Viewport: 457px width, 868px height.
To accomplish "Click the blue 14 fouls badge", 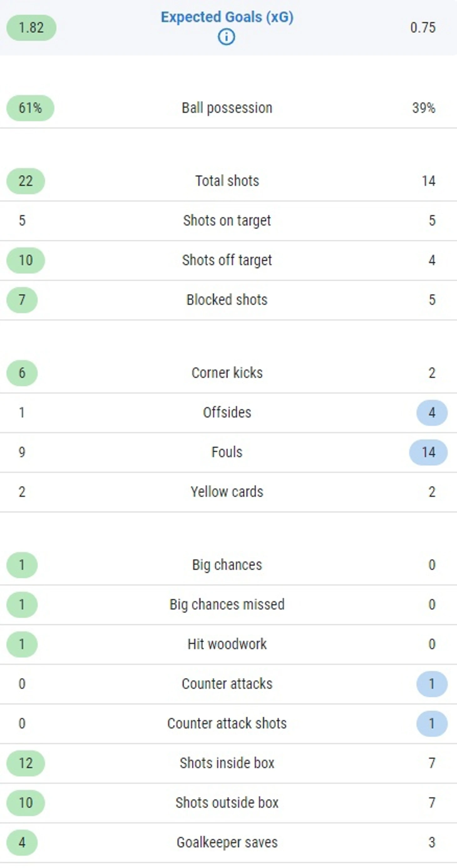I will pyautogui.click(x=428, y=452).
